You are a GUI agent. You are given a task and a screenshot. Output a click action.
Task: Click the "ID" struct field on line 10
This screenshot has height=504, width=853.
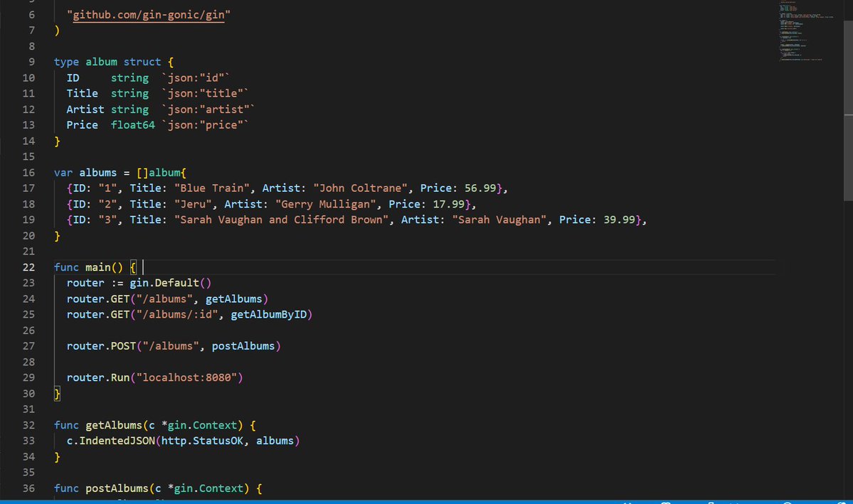click(x=73, y=77)
